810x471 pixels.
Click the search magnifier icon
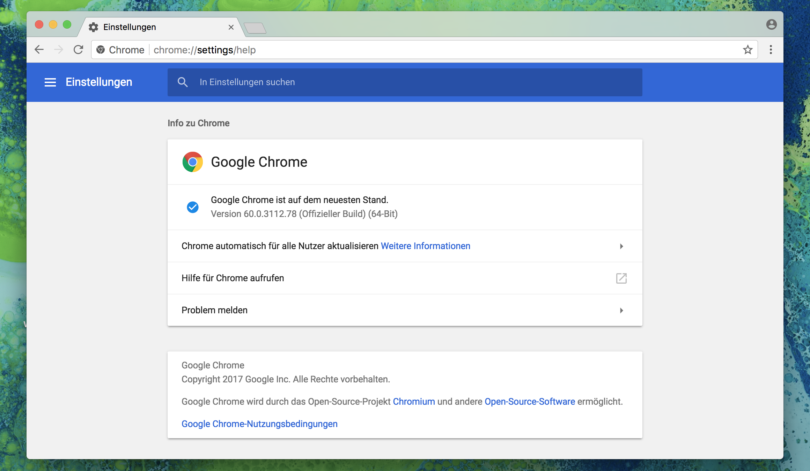point(182,82)
